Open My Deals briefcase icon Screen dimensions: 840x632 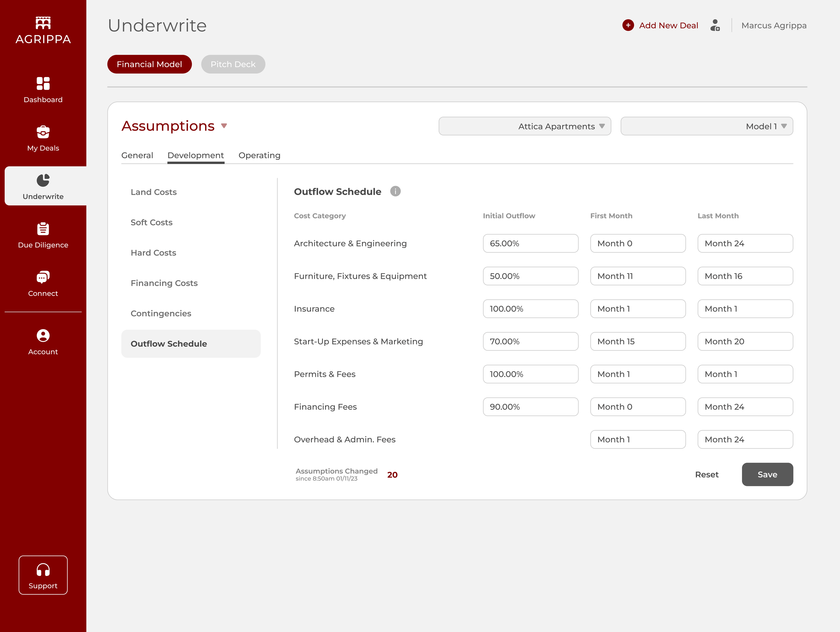pos(43,132)
